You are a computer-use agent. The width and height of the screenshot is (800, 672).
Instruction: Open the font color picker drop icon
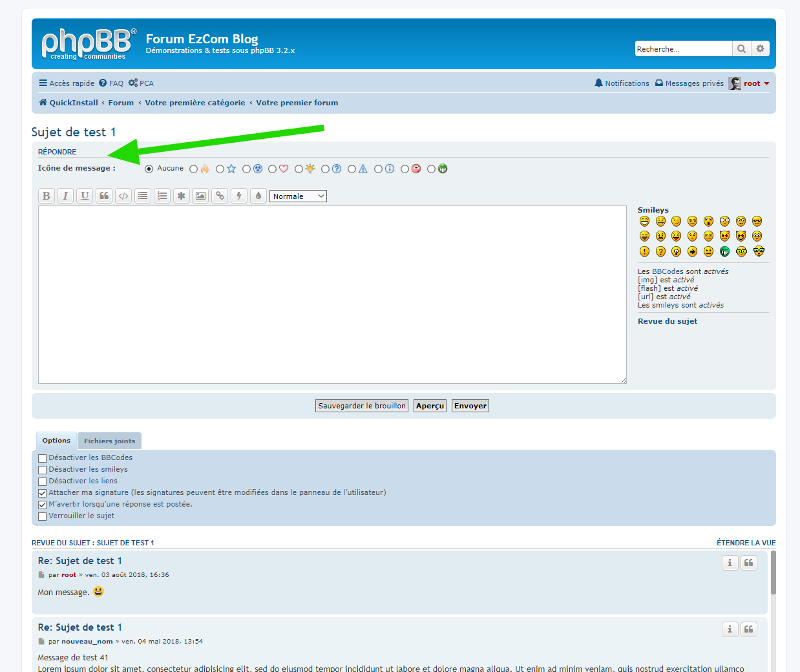point(258,196)
